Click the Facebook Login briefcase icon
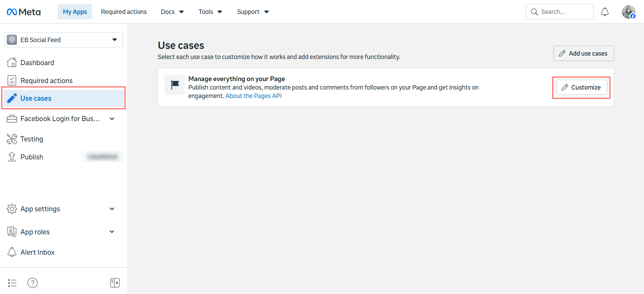This screenshot has height=294, width=644. 12,119
